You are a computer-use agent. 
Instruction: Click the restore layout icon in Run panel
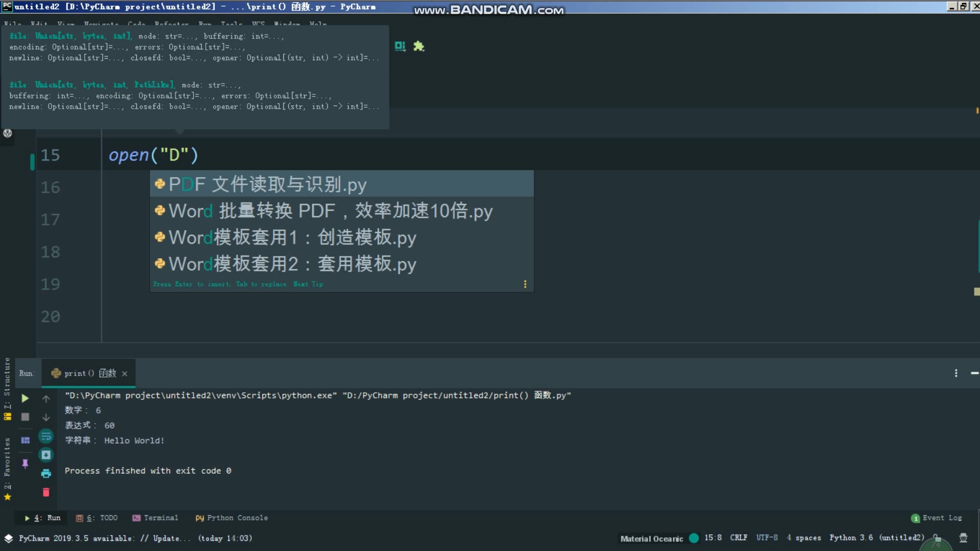coord(25,440)
